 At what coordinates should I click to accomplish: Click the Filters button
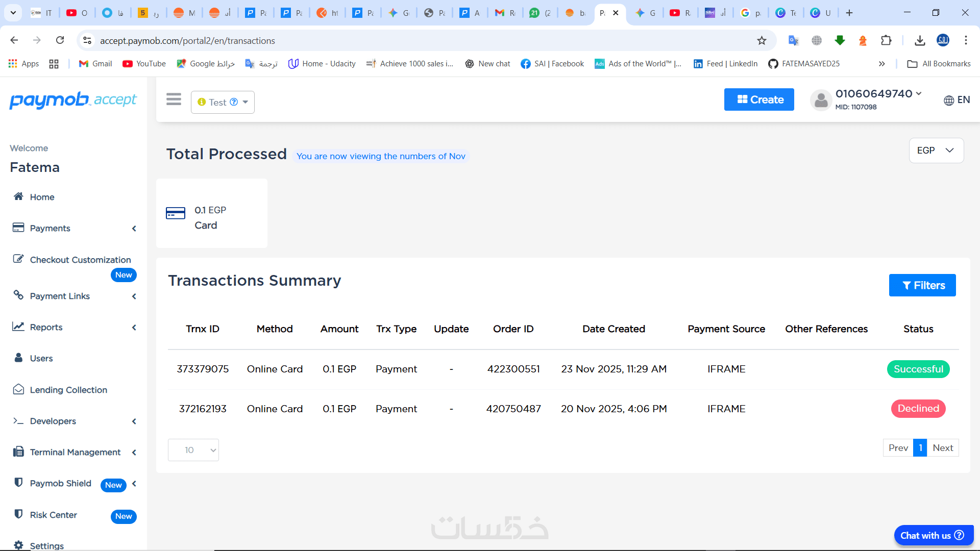(x=922, y=285)
